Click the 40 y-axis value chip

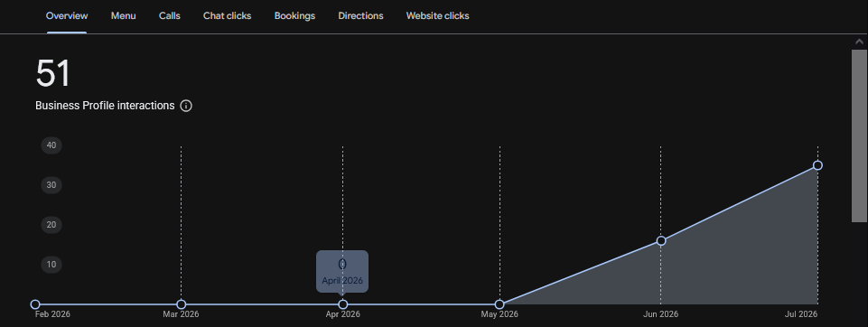click(51, 145)
